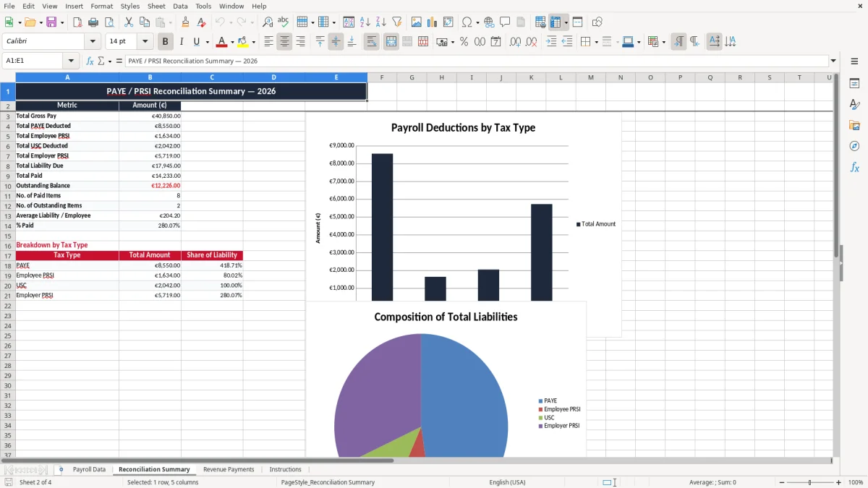The width and height of the screenshot is (868, 488).
Task: Apply red font color swatch
Action: pos(222,42)
